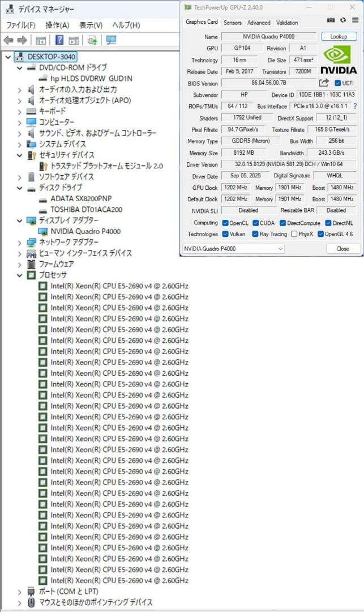Select the keyboard category icon
The width and height of the screenshot is (364, 612).
tap(32, 111)
